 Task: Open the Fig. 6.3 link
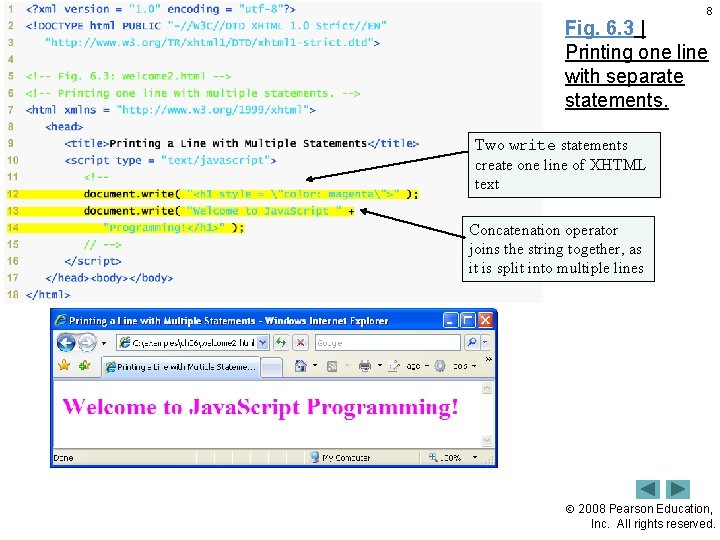599,28
